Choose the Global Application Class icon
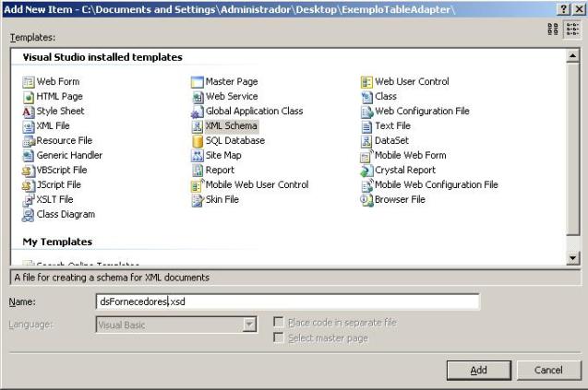 (x=198, y=112)
